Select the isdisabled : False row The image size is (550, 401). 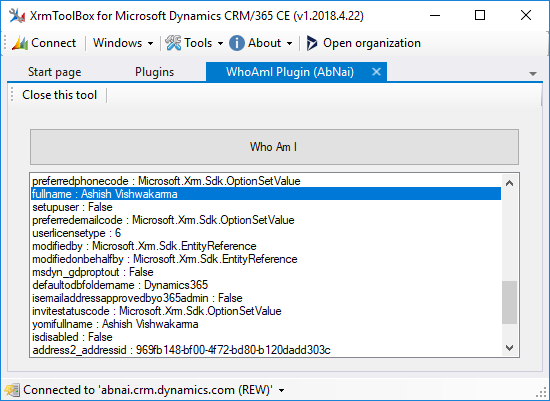(x=266, y=337)
